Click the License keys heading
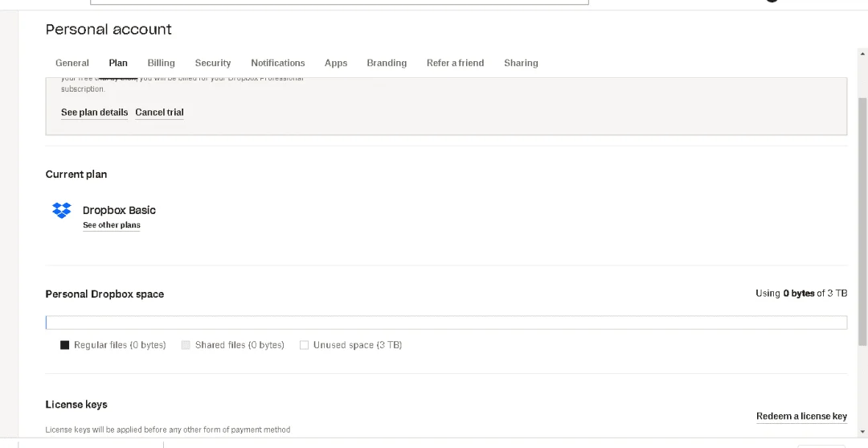 pyautogui.click(x=76, y=405)
